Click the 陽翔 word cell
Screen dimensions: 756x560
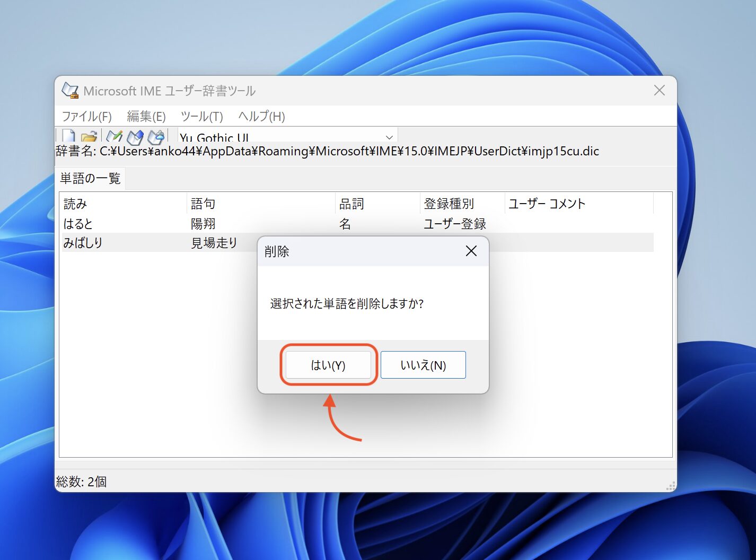pyautogui.click(x=203, y=224)
